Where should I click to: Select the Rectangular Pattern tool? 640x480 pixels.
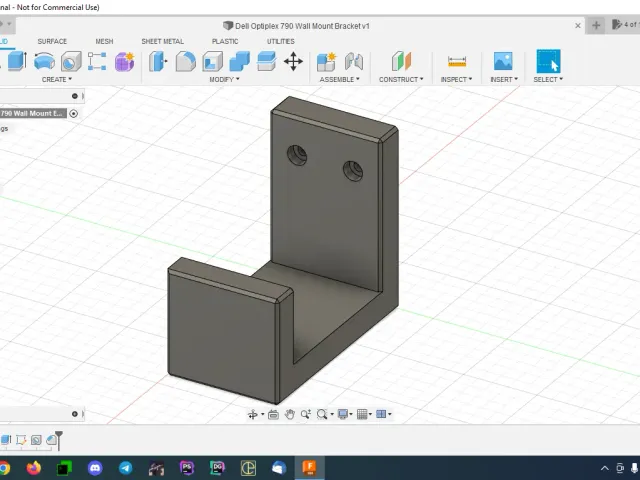point(97,62)
